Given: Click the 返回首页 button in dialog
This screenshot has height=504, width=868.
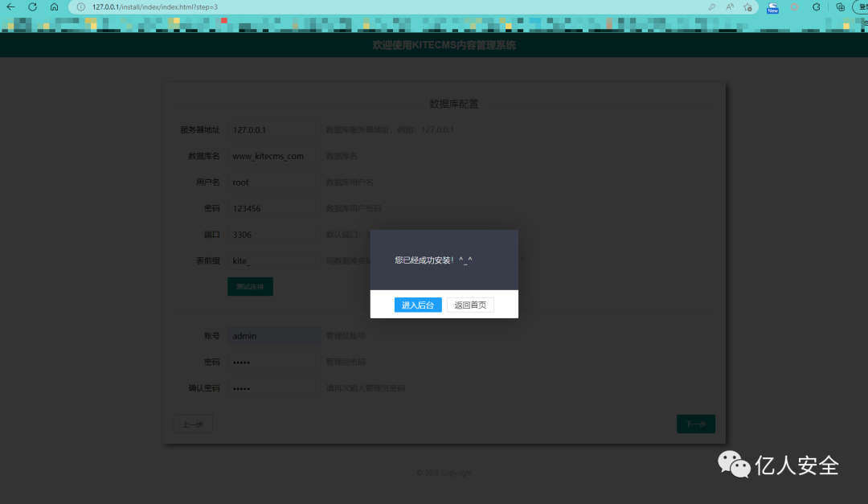Looking at the screenshot, I should [470, 305].
